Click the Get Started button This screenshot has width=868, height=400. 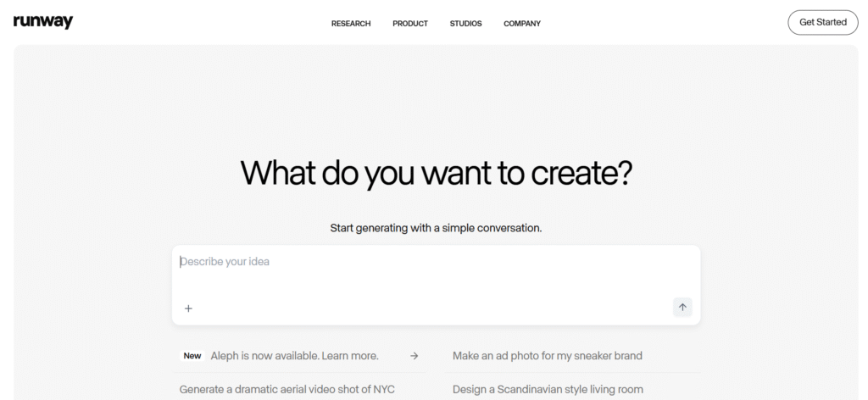822,22
